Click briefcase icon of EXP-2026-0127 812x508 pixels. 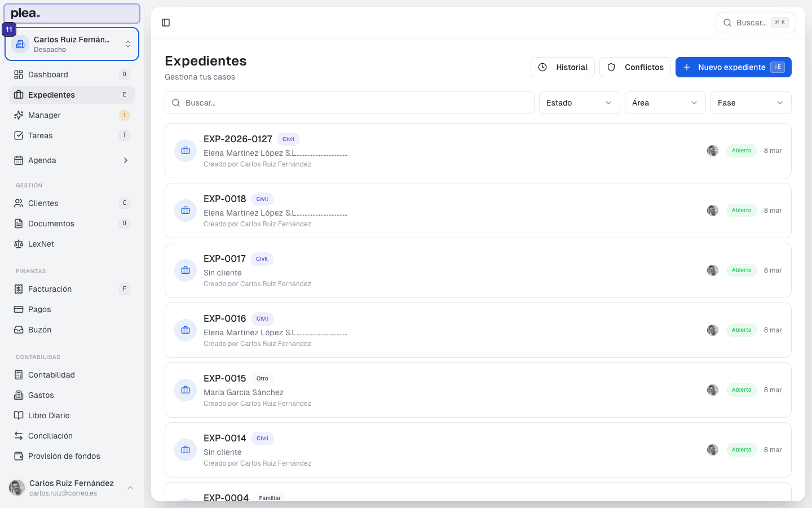(186, 151)
